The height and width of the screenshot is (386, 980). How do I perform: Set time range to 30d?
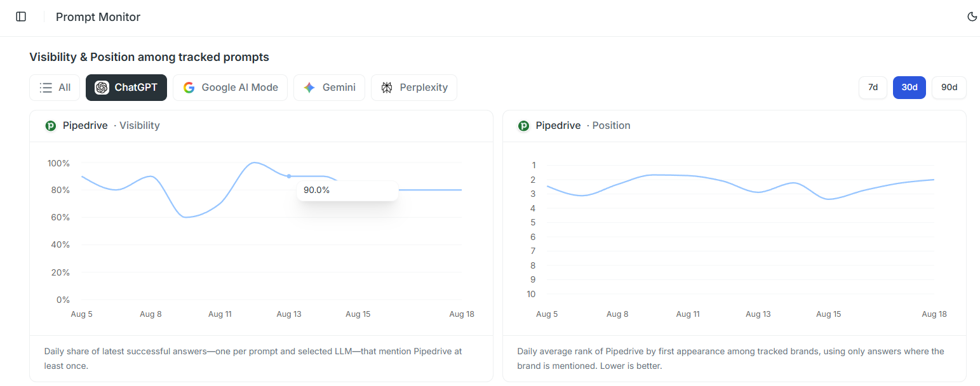910,88
